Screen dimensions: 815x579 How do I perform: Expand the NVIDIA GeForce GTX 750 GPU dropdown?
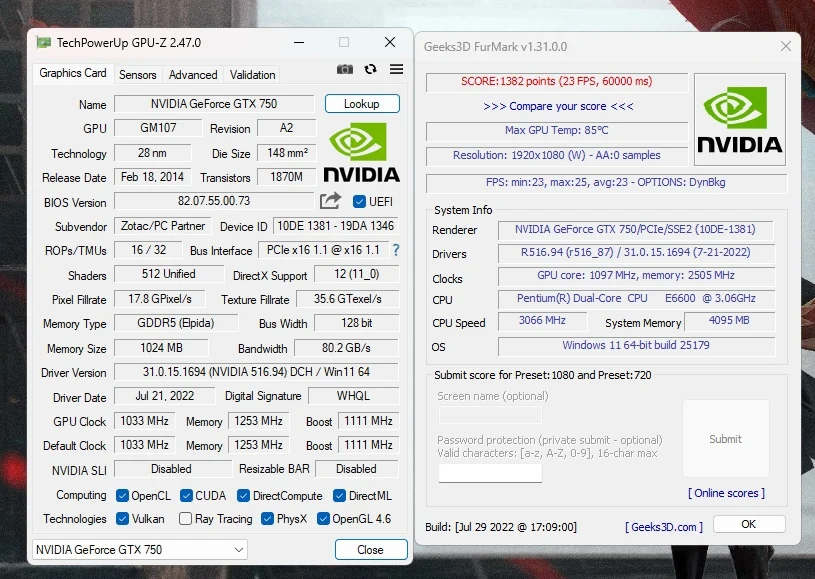tap(139, 549)
